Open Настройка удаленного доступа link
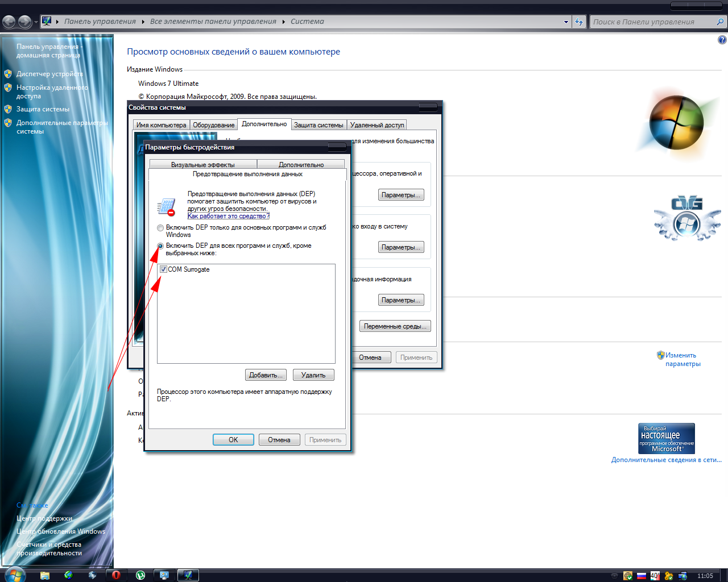Screen dimensions: 728x582 coord(52,92)
